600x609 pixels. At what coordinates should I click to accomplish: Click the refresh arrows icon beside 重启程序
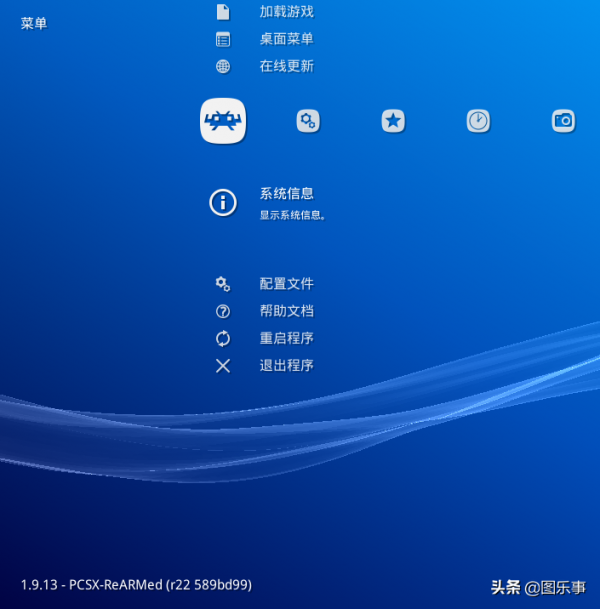pyautogui.click(x=223, y=338)
